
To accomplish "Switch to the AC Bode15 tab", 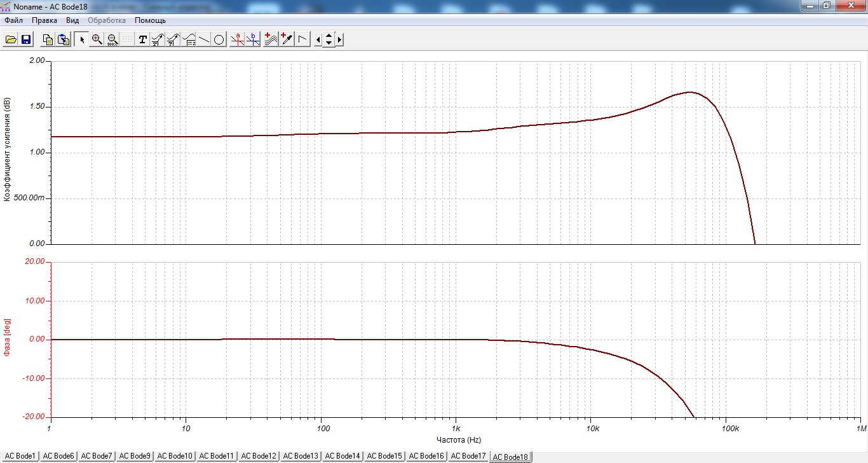I will (x=384, y=456).
